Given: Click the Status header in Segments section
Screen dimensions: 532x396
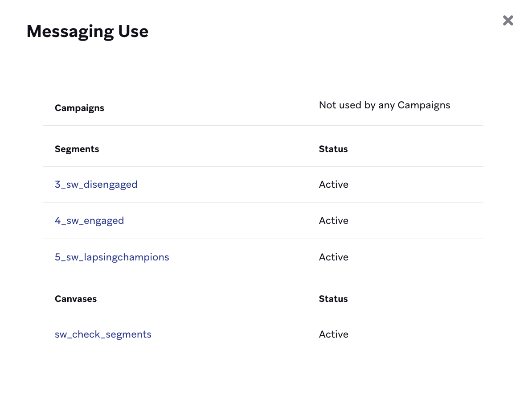Looking at the screenshot, I should (333, 149).
